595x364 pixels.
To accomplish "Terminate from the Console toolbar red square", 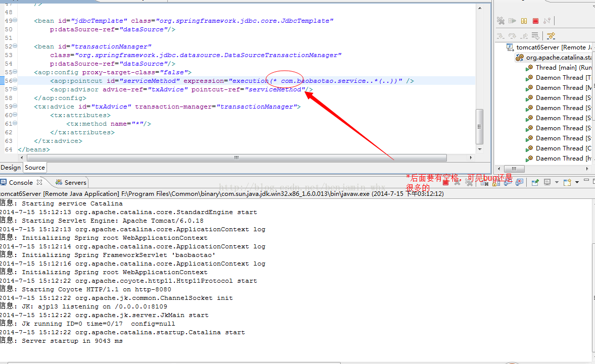I will tap(445, 183).
